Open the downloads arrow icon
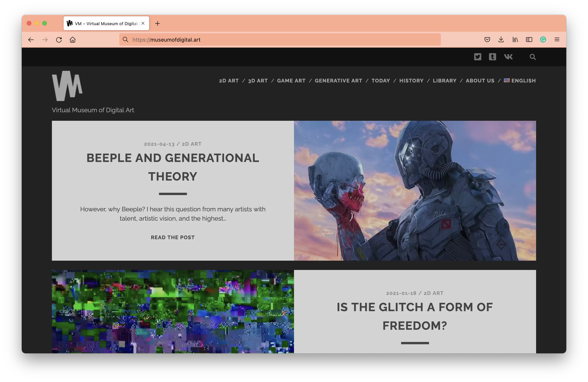The height and width of the screenshot is (382, 588). (501, 39)
